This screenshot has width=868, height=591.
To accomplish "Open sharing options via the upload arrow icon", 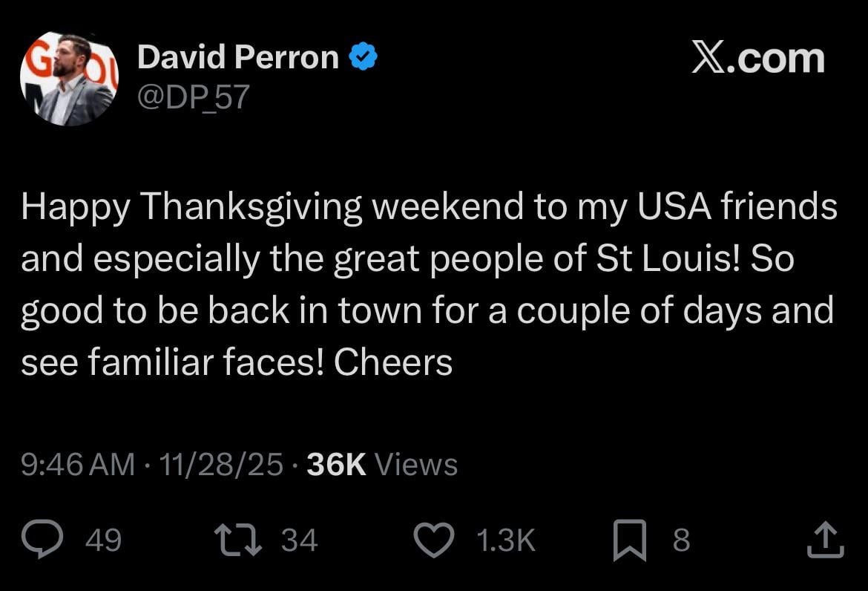I will point(826,540).
